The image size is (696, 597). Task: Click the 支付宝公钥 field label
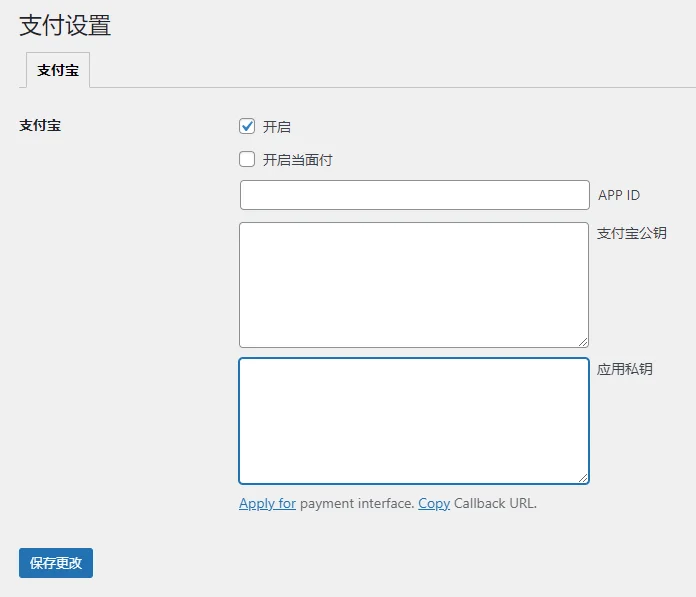tap(631, 233)
